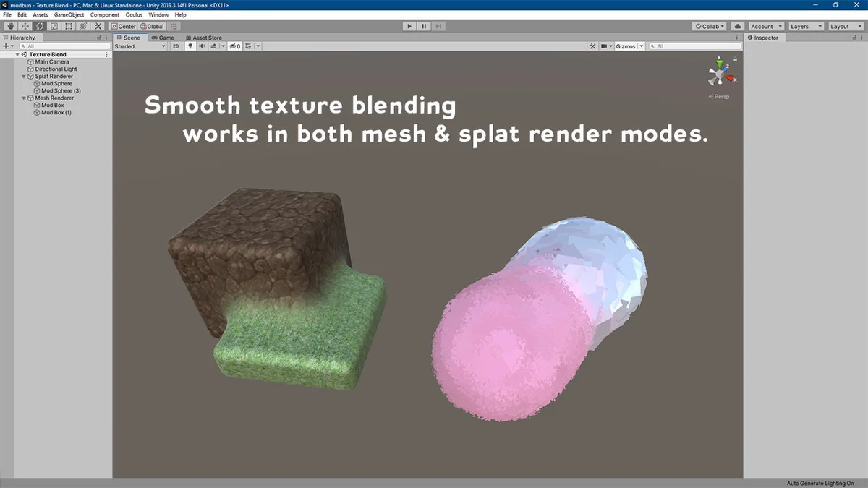
Task: Click the scene orientation gizmo
Action: coord(718,73)
